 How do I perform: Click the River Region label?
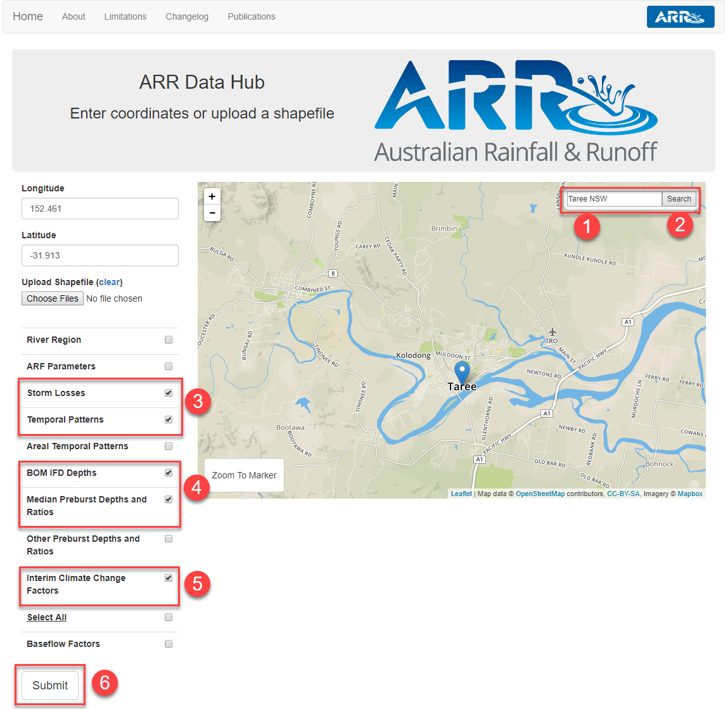point(54,340)
